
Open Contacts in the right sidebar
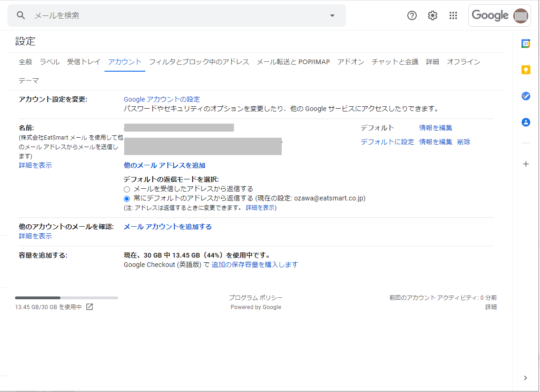(x=525, y=122)
